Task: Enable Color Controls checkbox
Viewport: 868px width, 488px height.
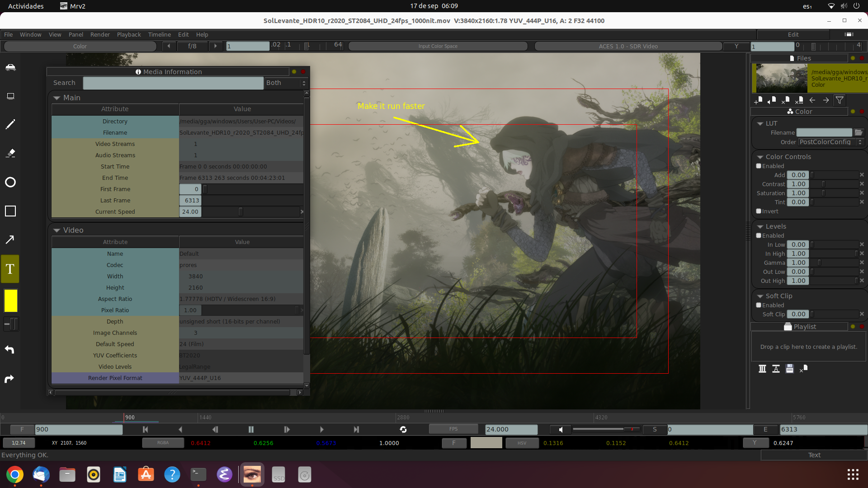Action: click(759, 166)
